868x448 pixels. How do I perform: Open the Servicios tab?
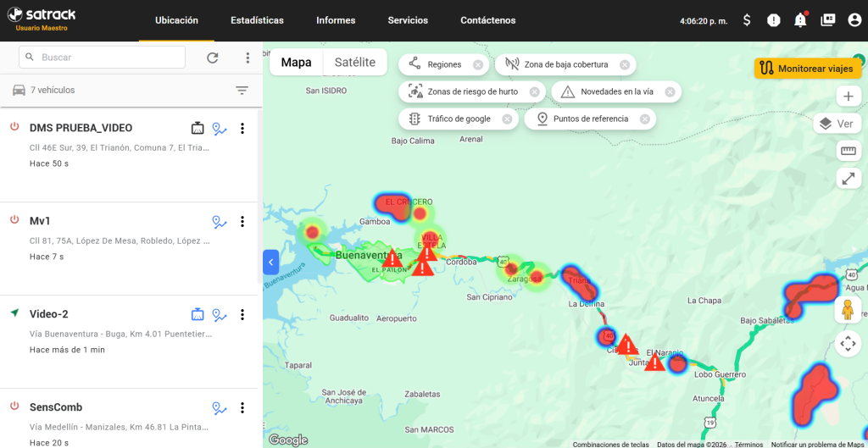click(x=408, y=20)
